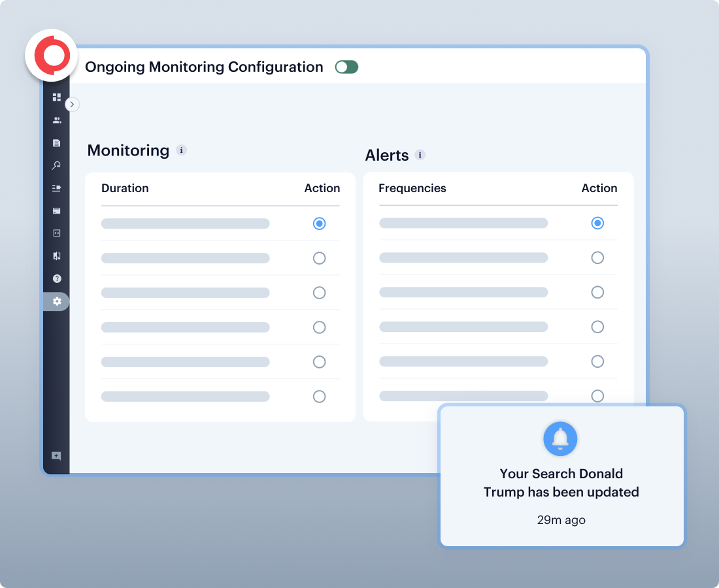Click the info icon next to Monitoring

(x=182, y=150)
